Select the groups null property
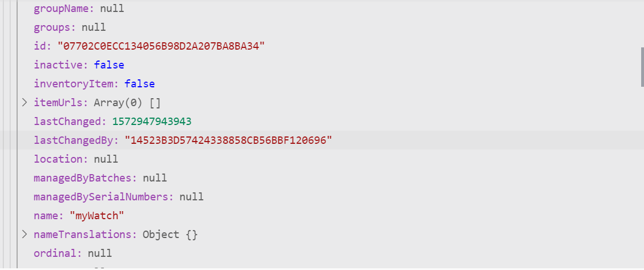 [70, 27]
